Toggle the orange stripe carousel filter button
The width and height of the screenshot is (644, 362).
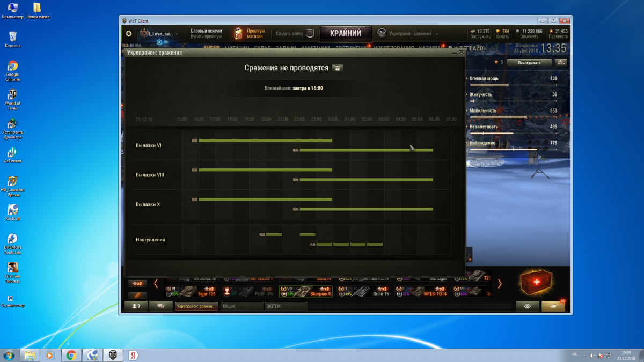[137, 294]
